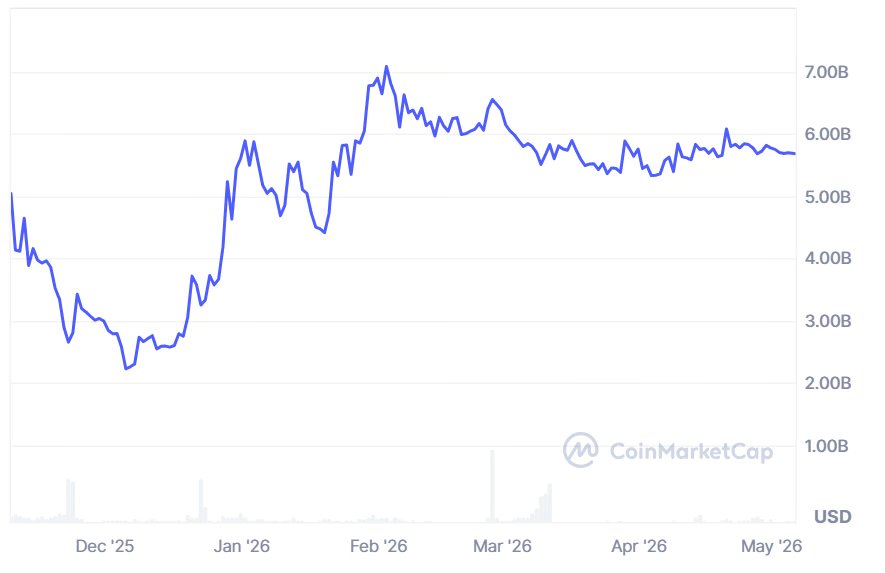Viewport: 885px width, 573px height.
Task: Click the Apr '26 date label
Action: coord(639,546)
